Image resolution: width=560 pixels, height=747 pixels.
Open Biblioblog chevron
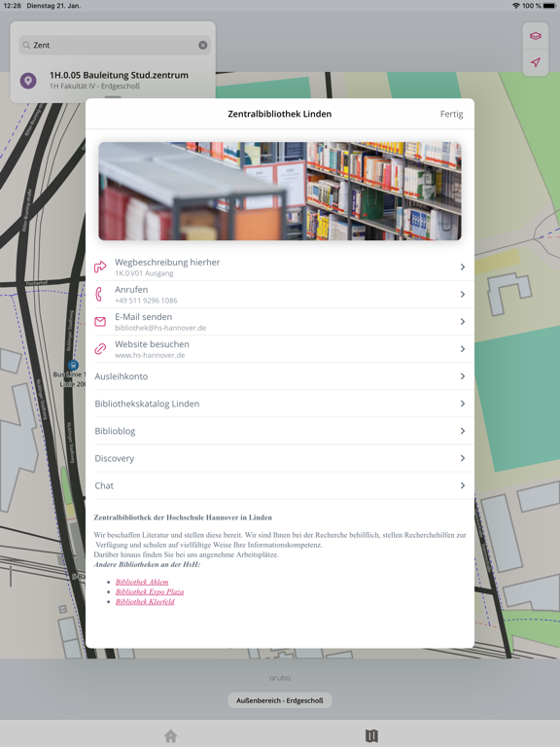click(x=463, y=431)
